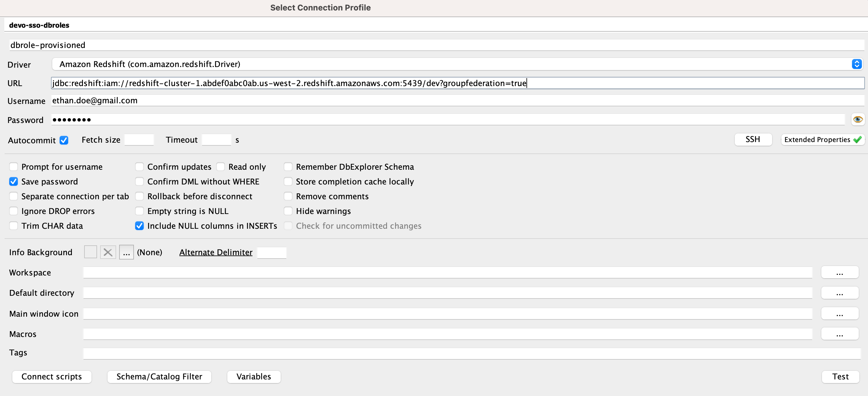Viewport: 868px width, 396px height.
Task: Click the Alternate Delimiter link
Action: pos(216,252)
